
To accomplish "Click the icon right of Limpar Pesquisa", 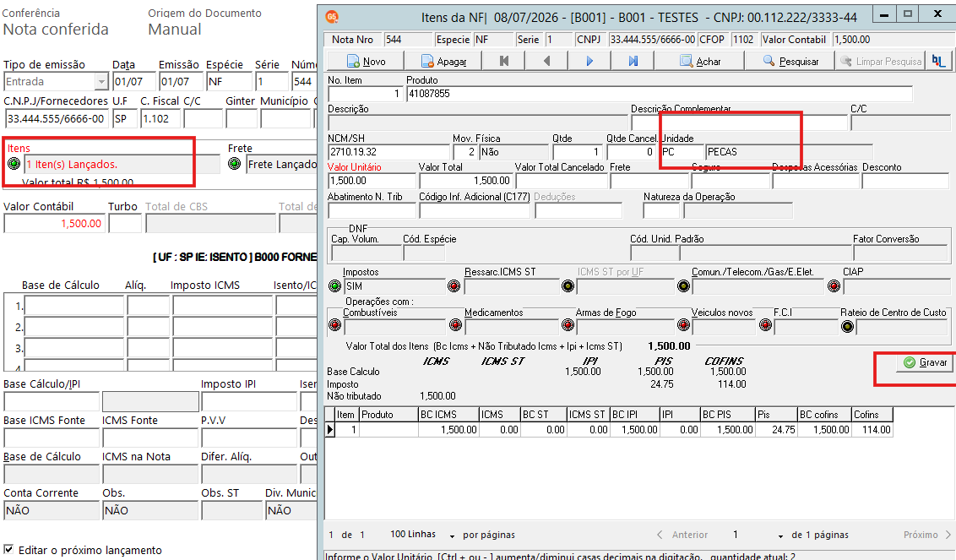I will [938, 61].
